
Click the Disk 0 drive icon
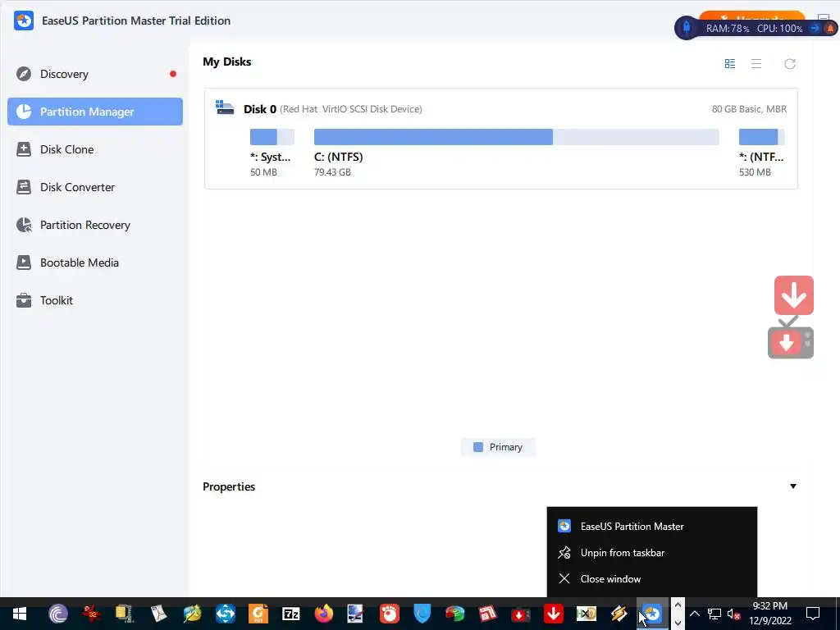[x=225, y=107]
